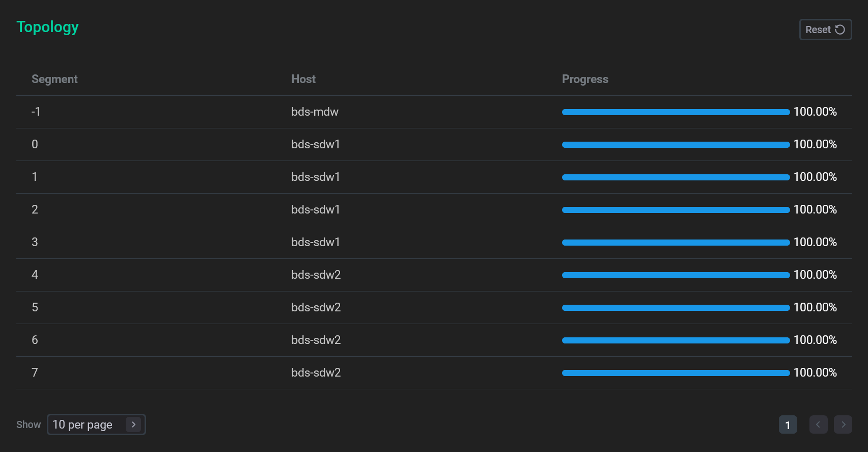Select segment 2 number cell
Viewport: 868px width, 452px height.
pos(35,209)
